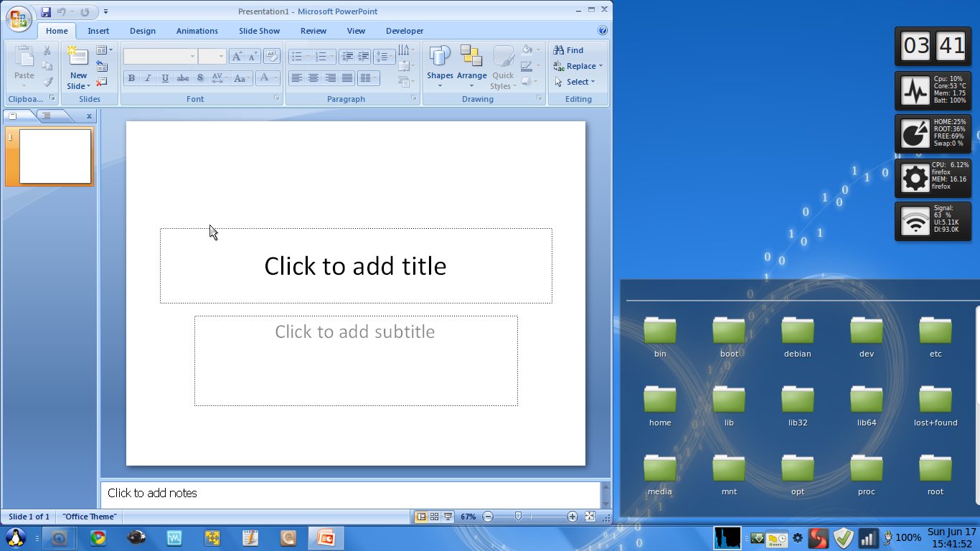Start Slide Show from status bar
This screenshot has height=551, width=980.
pos(448,517)
